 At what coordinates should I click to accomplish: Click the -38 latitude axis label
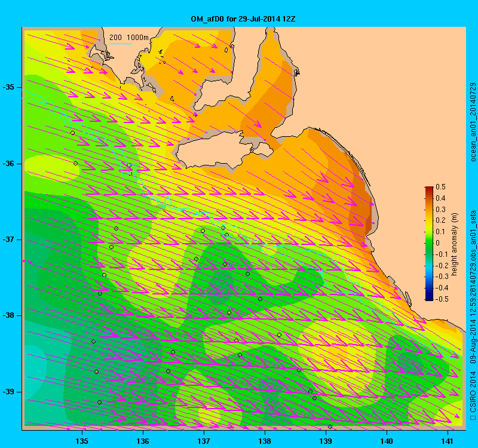click(8, 315)
